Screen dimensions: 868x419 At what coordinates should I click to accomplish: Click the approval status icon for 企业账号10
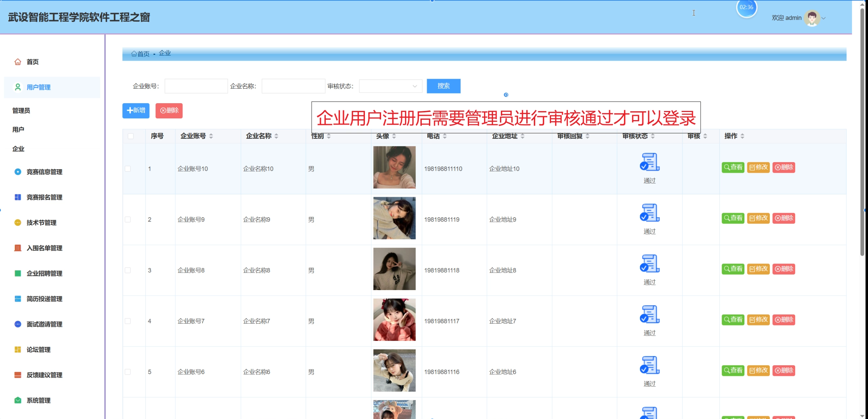(649, 162)
